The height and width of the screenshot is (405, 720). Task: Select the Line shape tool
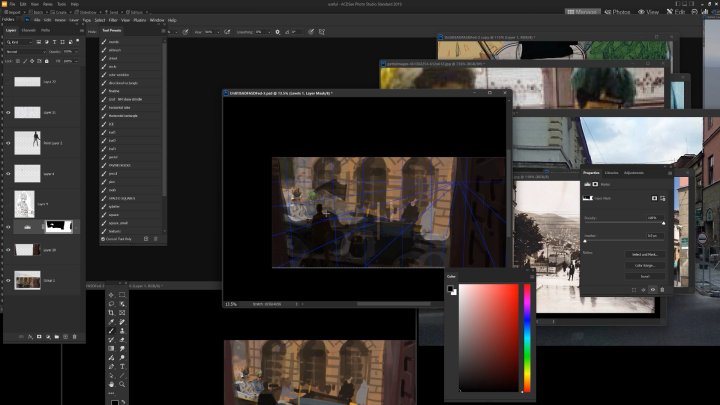[x=122, y=376]
